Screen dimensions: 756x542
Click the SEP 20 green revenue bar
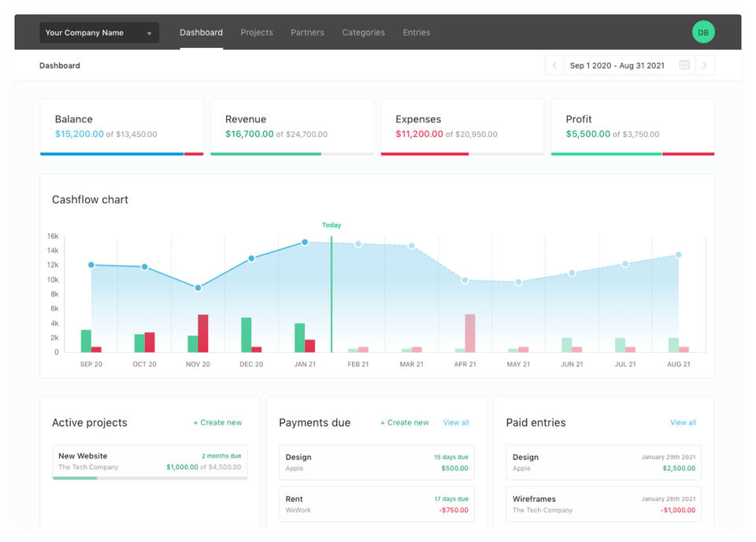(x=86, y=341)
